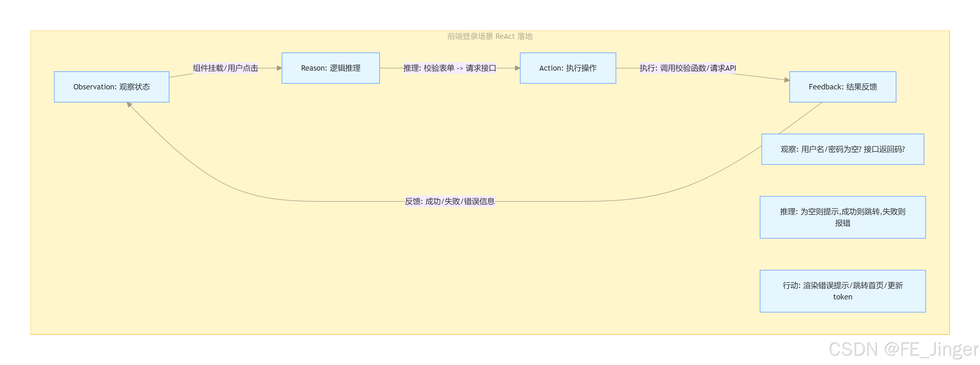Click the Action: 执行操作 node
Screen dimensions: 980x365
tap(568, 68)
